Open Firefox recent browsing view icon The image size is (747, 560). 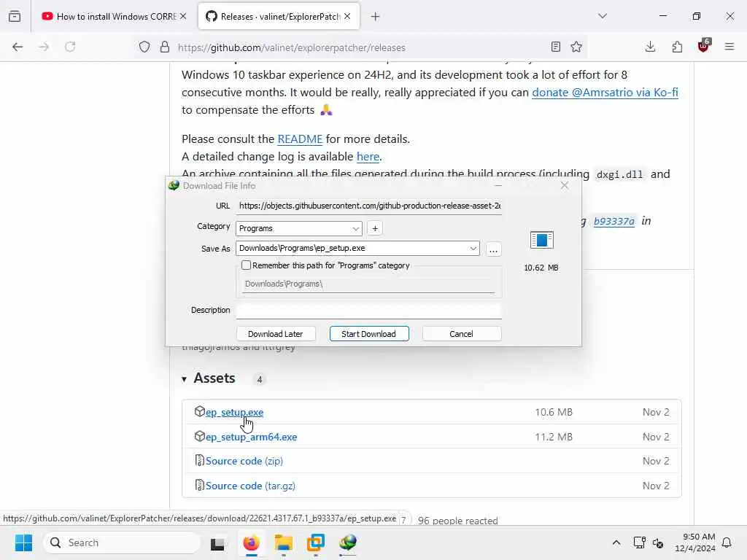pos(15,16)
